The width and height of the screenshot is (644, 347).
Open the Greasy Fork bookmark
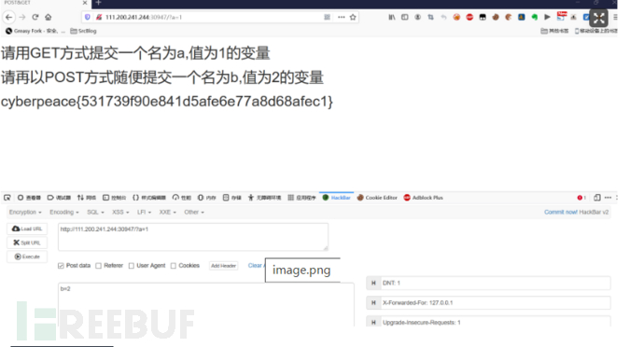(x=35, y=31)
